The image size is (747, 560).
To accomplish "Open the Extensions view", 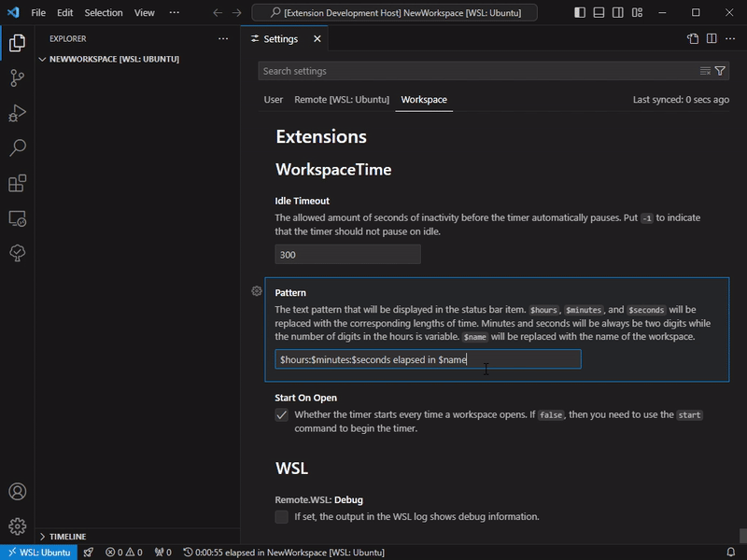I will point(17,183).
